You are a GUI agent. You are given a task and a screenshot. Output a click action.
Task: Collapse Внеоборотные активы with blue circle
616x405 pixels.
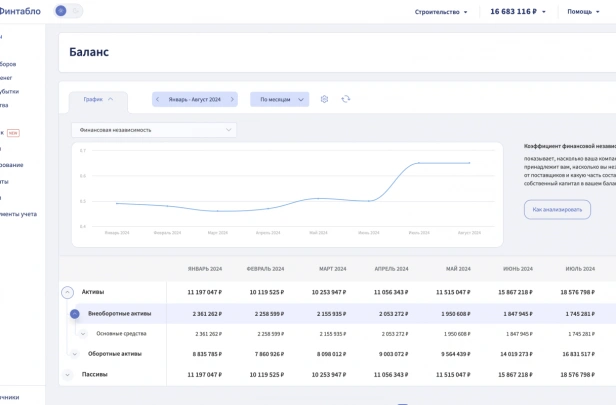point(75,313)
